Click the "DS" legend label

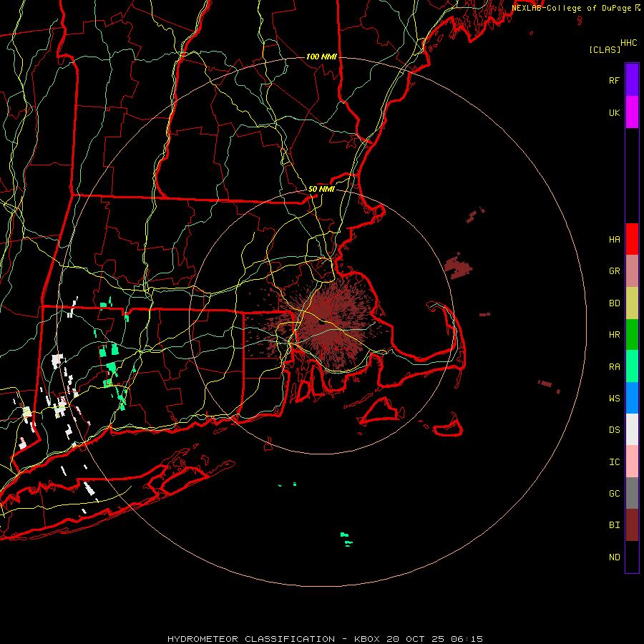[x=614, y=429]
